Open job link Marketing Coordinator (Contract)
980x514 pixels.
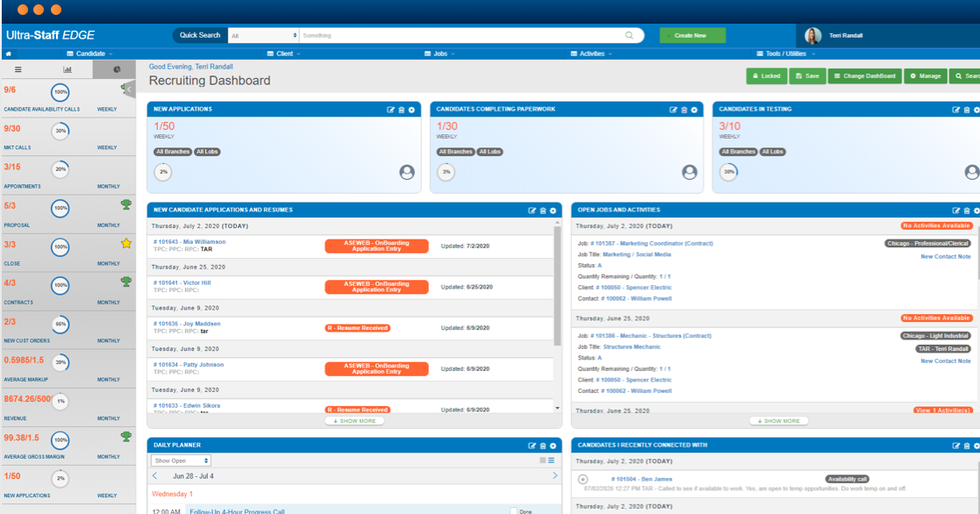(651, 244)
